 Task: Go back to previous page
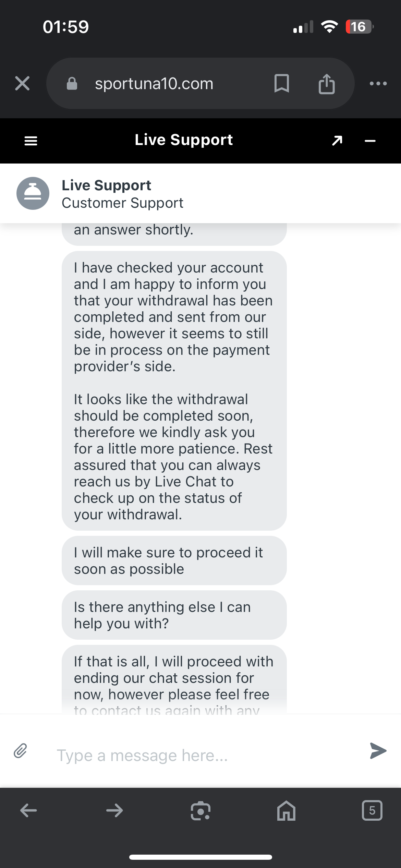pos(28,811)
